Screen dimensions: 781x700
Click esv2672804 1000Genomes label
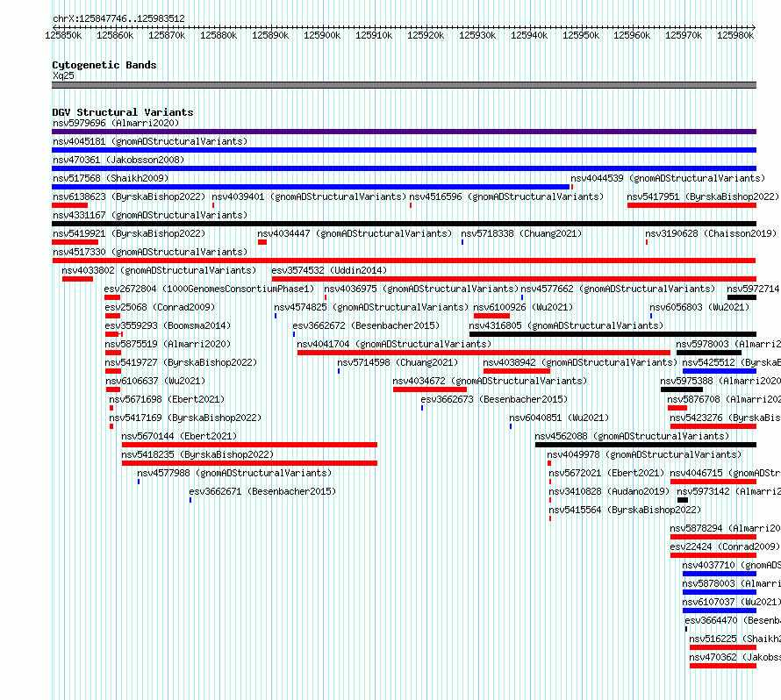(x=209, y=289)
